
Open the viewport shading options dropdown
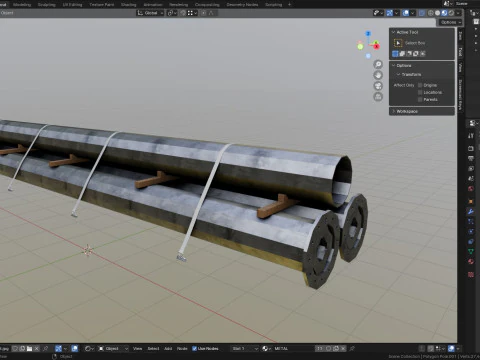click(459, 13)
